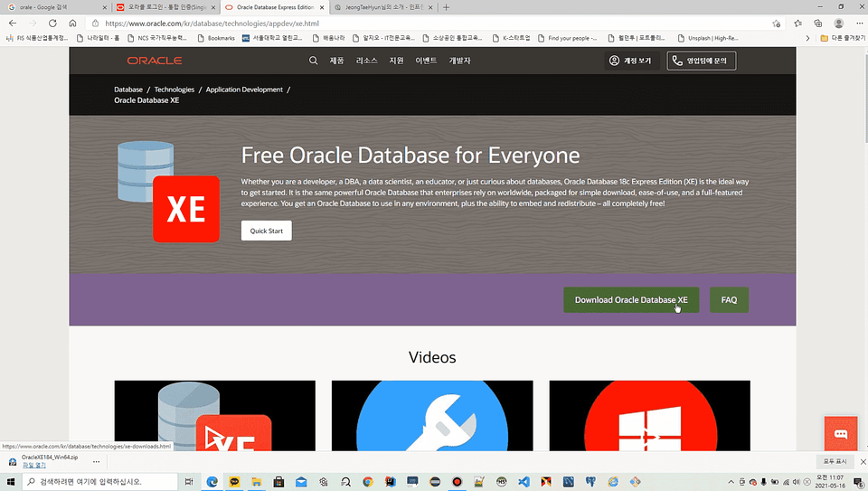Open Google Chrome from the taskbar
Image resolution: width=868 pixels, height=491 pixels.
click(368, 482)
